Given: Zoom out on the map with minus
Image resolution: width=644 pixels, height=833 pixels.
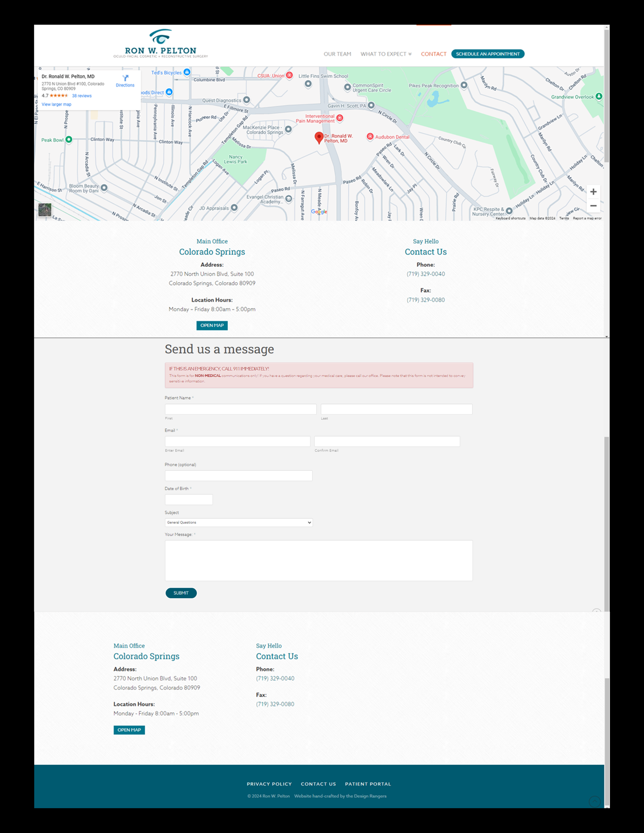Looking at the screenshot, I should coord(593,206).
